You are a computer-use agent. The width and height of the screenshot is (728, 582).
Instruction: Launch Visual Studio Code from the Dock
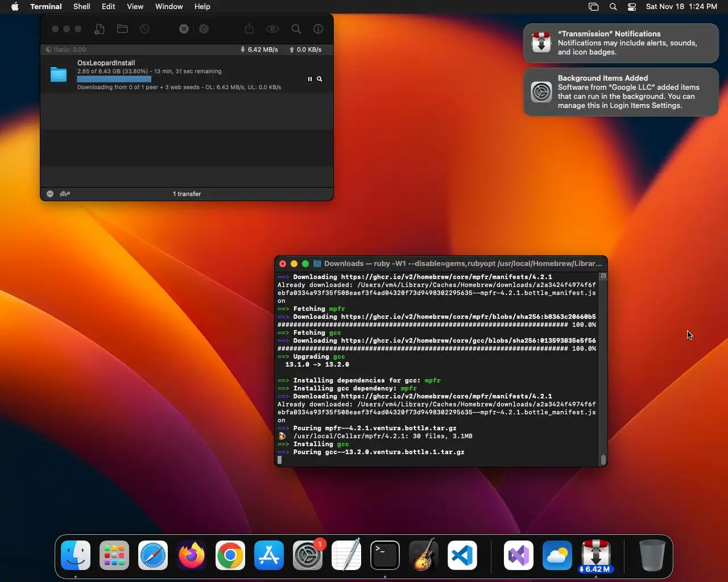coord(462,555)
